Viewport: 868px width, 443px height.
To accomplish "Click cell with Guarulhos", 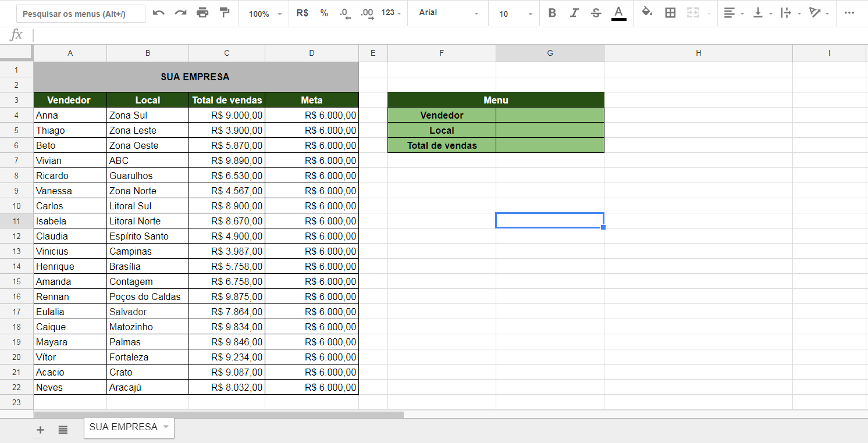I will coord(148,176).
